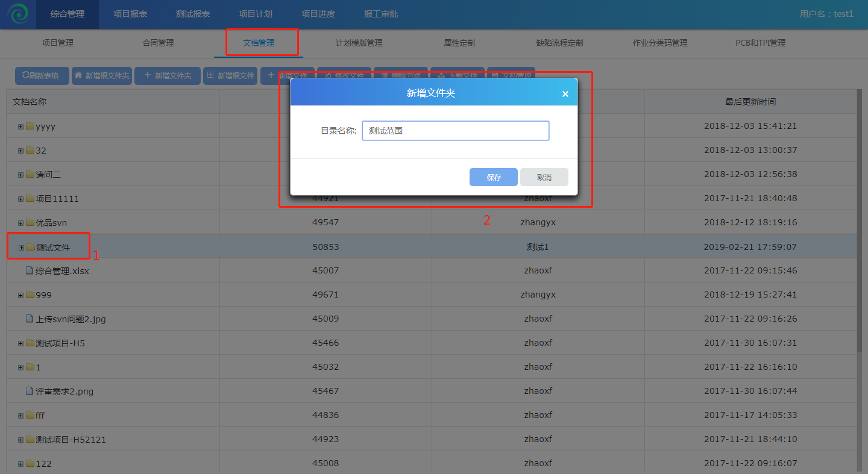Open the 项目报表 top menu
Viewport: 868px width, 474px height.
(x=130, y=14)
